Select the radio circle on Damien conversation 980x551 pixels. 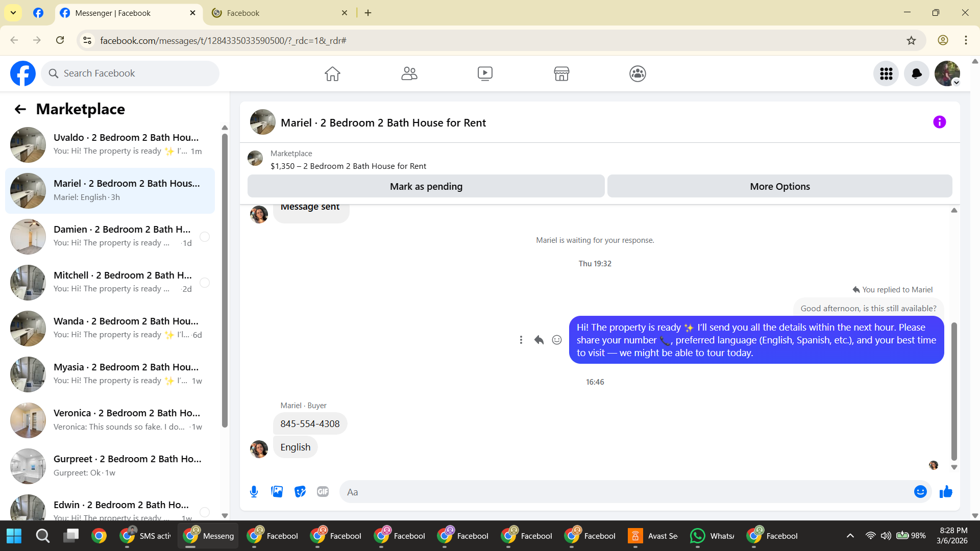pos(205,237)
